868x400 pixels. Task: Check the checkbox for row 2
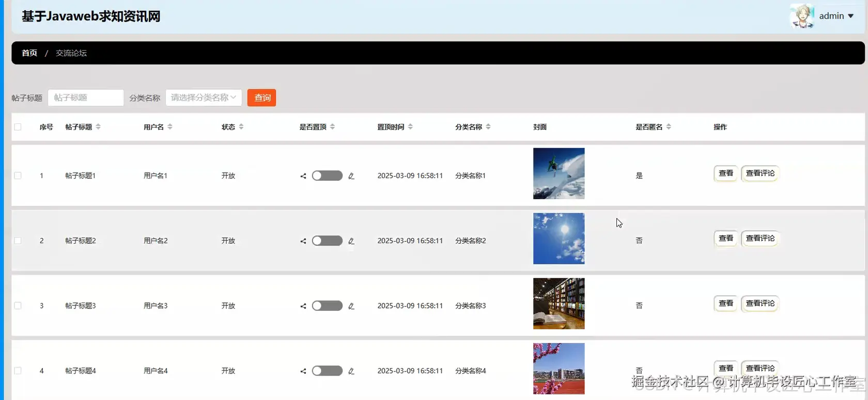pos(18,241)
